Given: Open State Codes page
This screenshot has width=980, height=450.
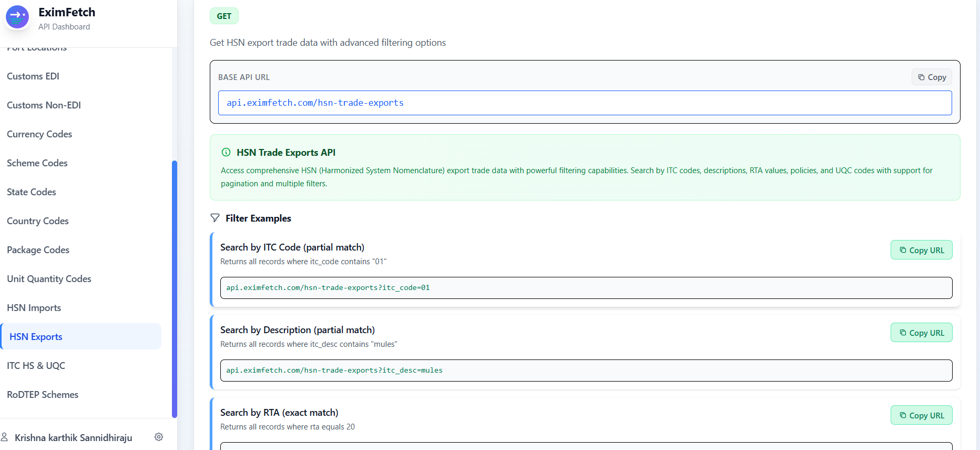Looking at the screenshot, I should (32, 192).
